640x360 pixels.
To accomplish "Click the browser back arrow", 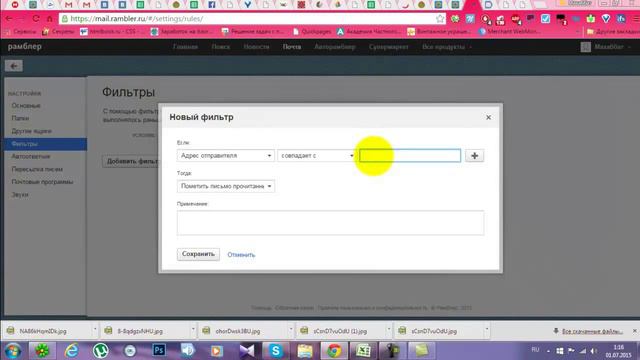I will point(9,19).
